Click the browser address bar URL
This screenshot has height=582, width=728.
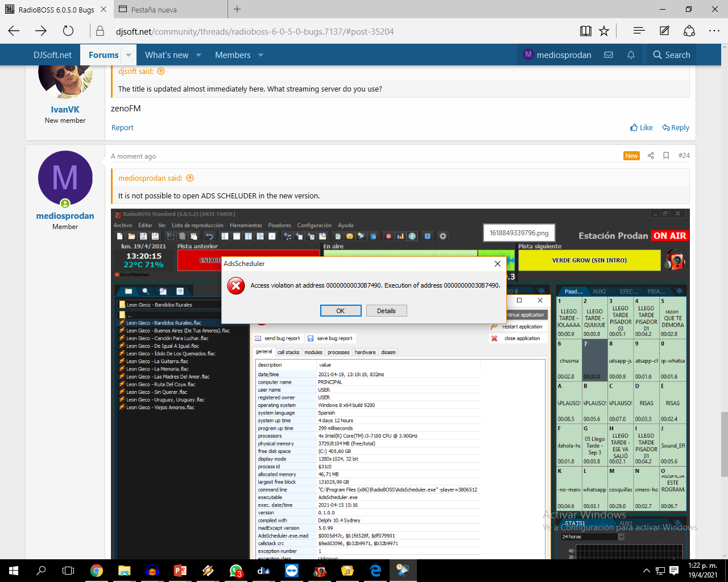coord(255,32)
